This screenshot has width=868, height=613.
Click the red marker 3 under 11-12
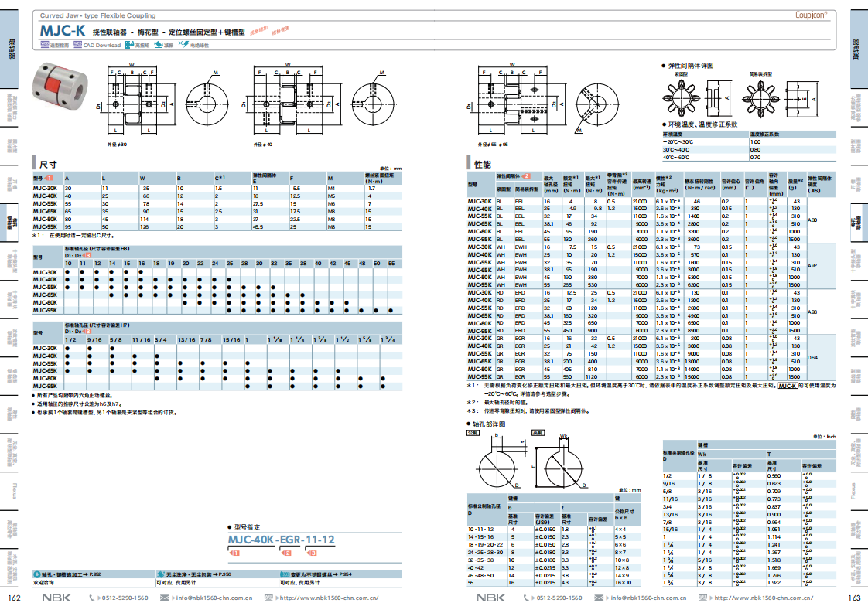312,553
